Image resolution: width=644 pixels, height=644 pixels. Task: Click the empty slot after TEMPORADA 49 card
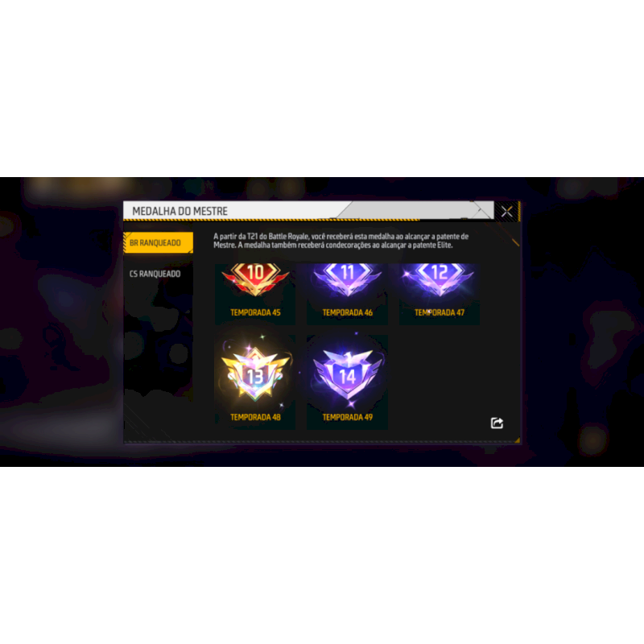(x=439, y=382)
